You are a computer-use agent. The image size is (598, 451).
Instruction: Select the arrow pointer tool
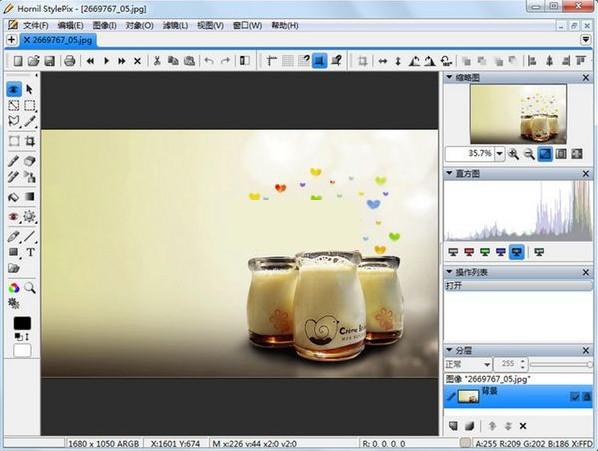[29, 90]
